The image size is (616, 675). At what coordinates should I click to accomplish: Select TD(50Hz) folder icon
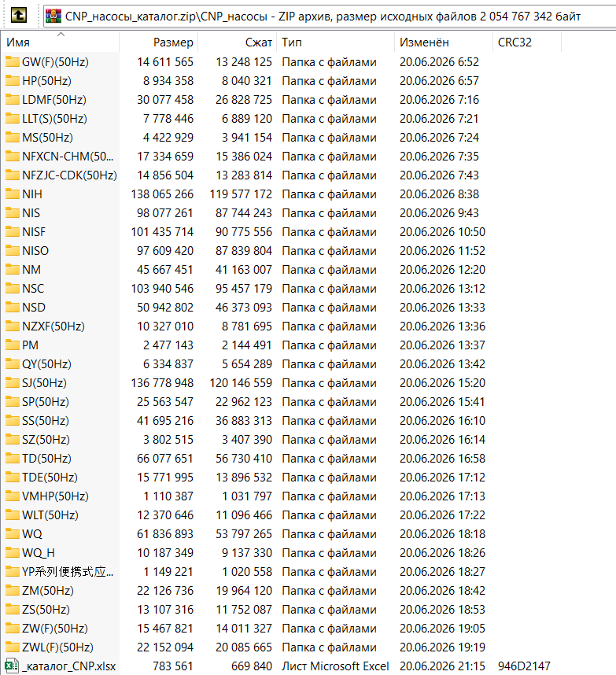(13, 459)
